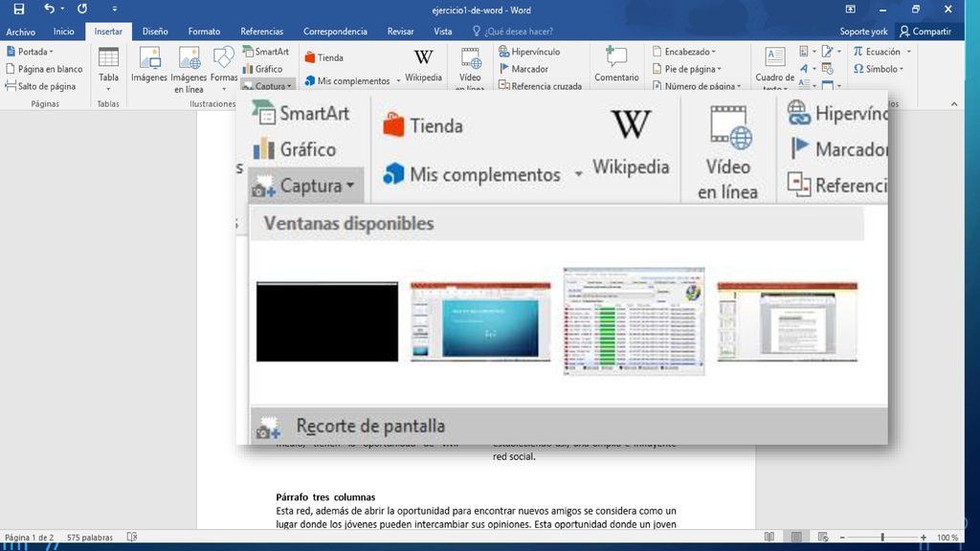This screenshot has height=551, width=980.
Task: Open the Correspondencia tab
Action: tap(335, 32)
